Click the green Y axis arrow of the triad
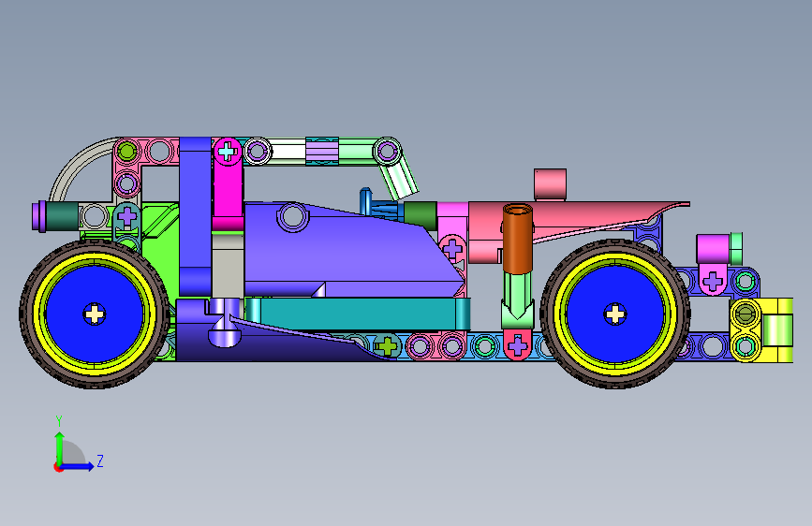Viewport: 812px width, 526px height. (x=60, y=448)
